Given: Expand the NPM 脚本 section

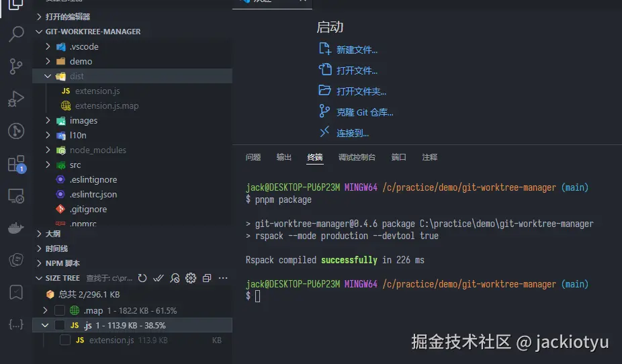Looking at the screenshot, I should [x=39, y=263].
